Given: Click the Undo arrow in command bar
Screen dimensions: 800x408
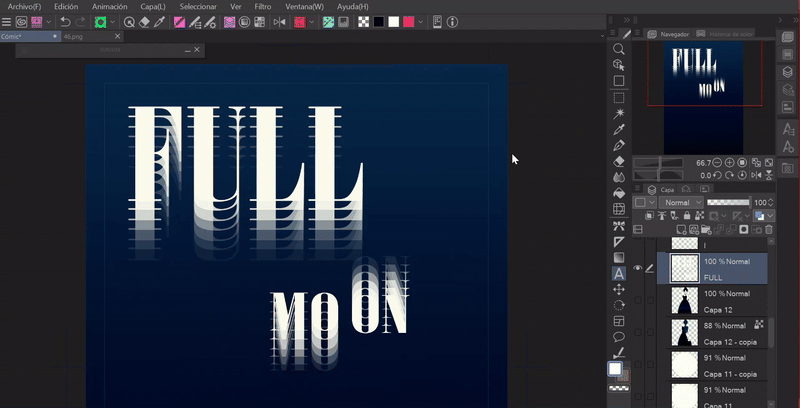Looking at the screenshot, I should click(65, 22).
